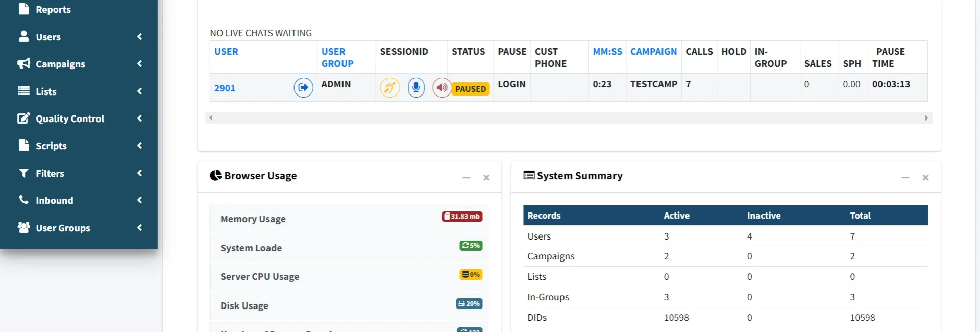Collapse the Browser Usage panel
Image resolution: width=980 pixels, height=332 pixels.
pyautogui.click(x=466, y=177)
